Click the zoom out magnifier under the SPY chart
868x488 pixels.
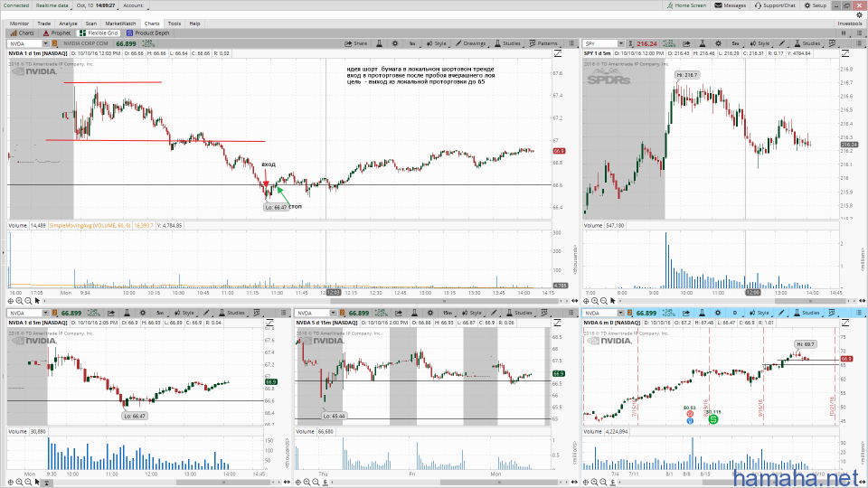[604, 301]
